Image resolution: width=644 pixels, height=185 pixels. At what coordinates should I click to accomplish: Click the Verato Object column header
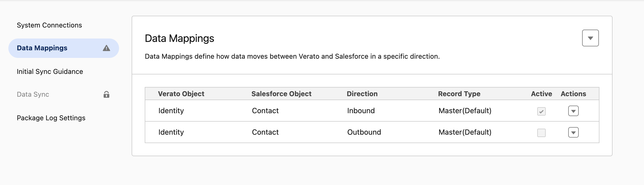pyautogui.click(x=181, y=94)
